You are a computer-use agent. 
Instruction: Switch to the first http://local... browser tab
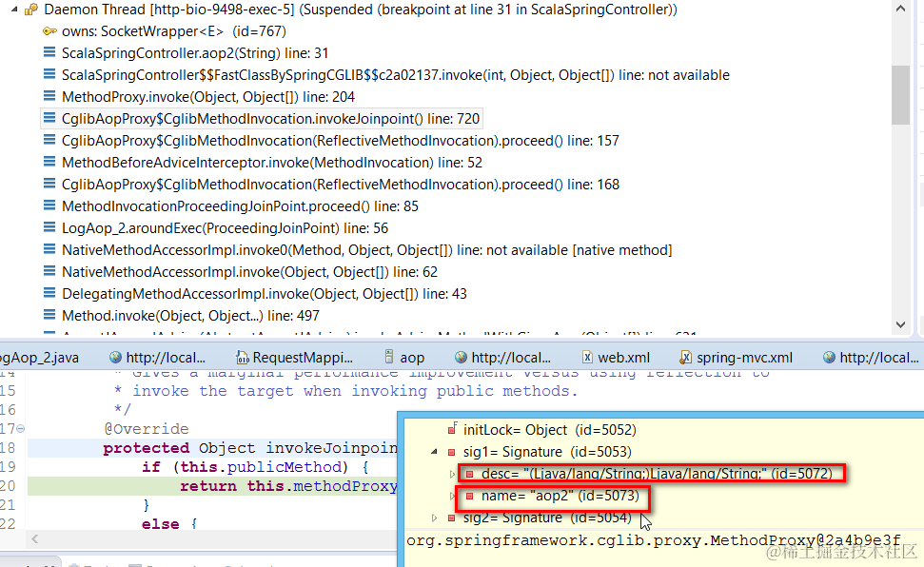157,357
